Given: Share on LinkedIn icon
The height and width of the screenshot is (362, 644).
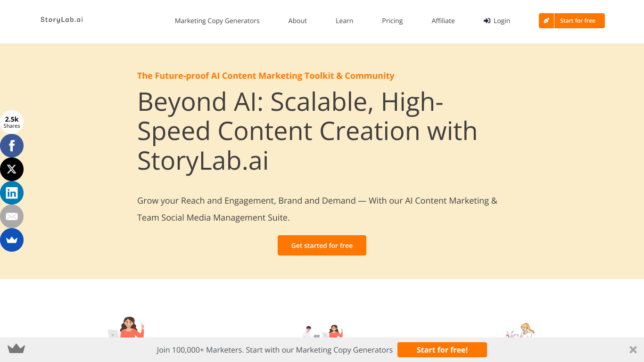Looking at the screenshot, I should click(12, 193).
